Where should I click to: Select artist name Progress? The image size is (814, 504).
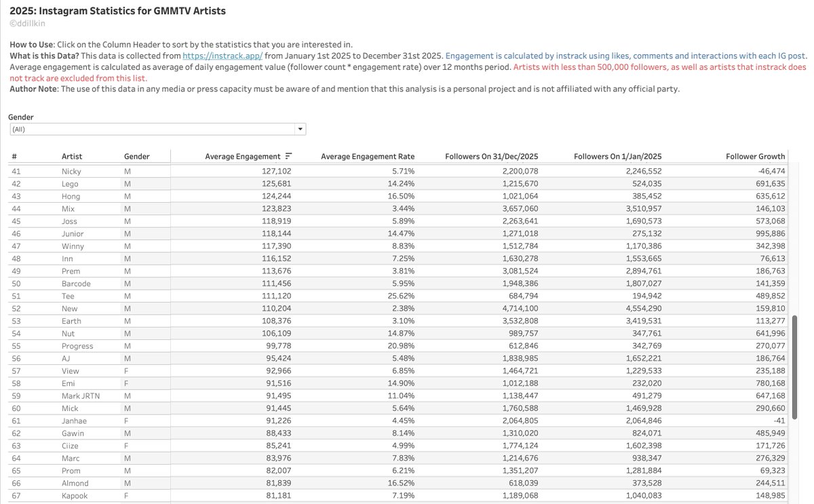click(x=77, y=346)
